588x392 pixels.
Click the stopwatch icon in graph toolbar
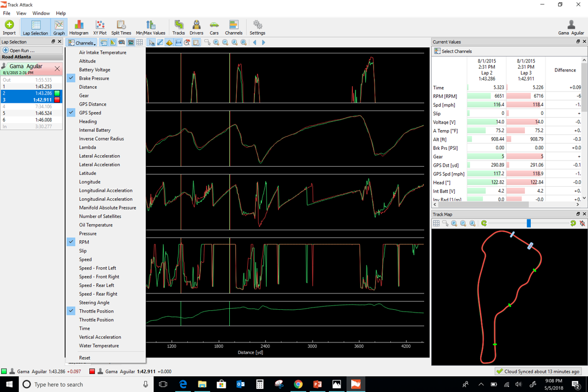pyautogui.click(x=187, y=42)
